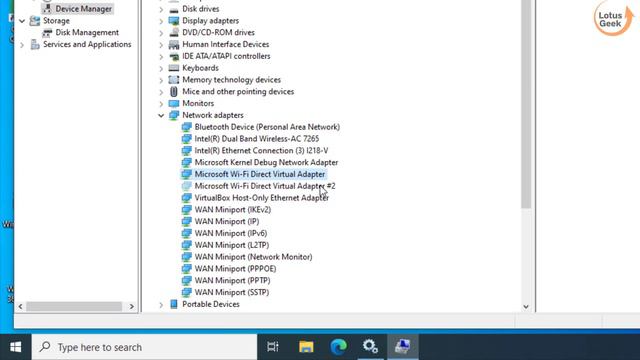
Task: Open Task View from the taskbar
Action: click(x=273, y=347)
